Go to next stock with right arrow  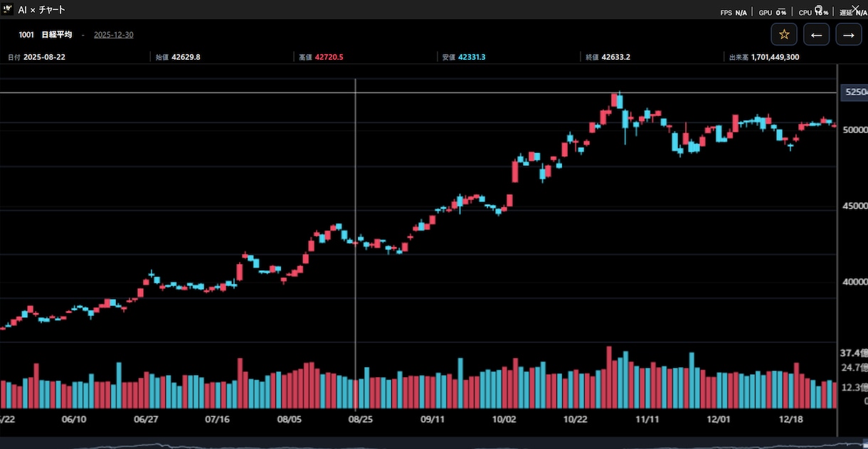click(849, 34)
